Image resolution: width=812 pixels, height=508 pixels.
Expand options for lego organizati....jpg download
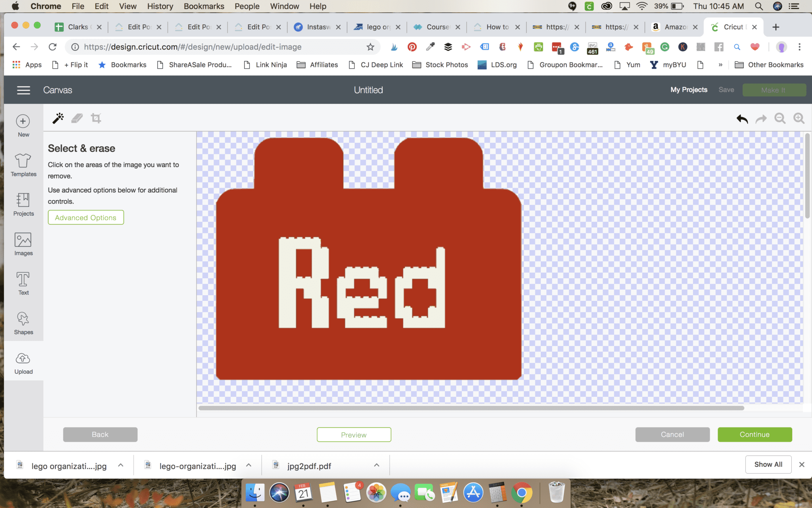tap(121, 465)
